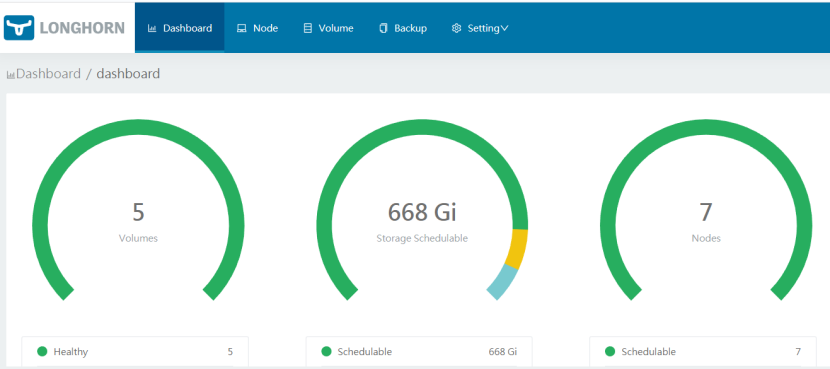Click the green arc of the Storage gauge
Image resolution: width=830 pixels, height=369 pixels.
[x=421, y=128]
